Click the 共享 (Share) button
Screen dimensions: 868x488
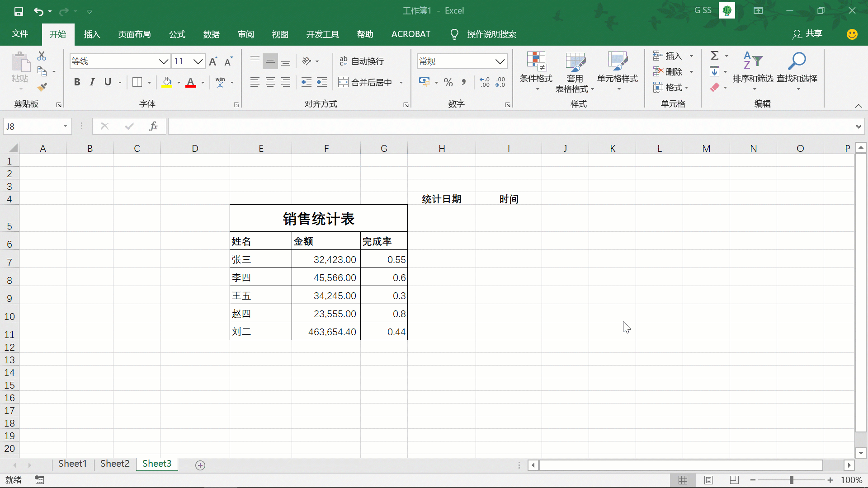(812, 34)
